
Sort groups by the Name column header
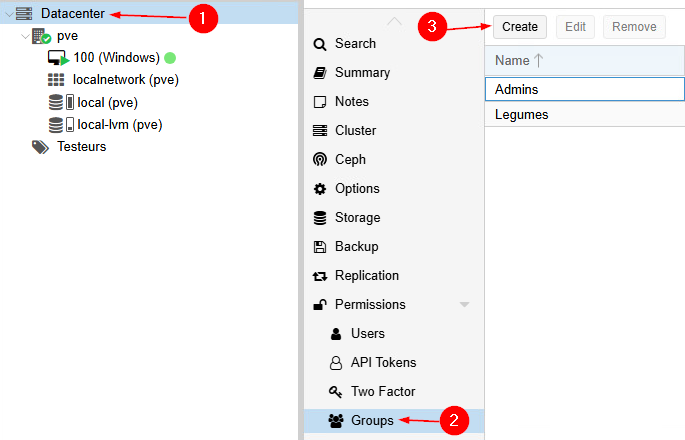[x=512, y=61]
